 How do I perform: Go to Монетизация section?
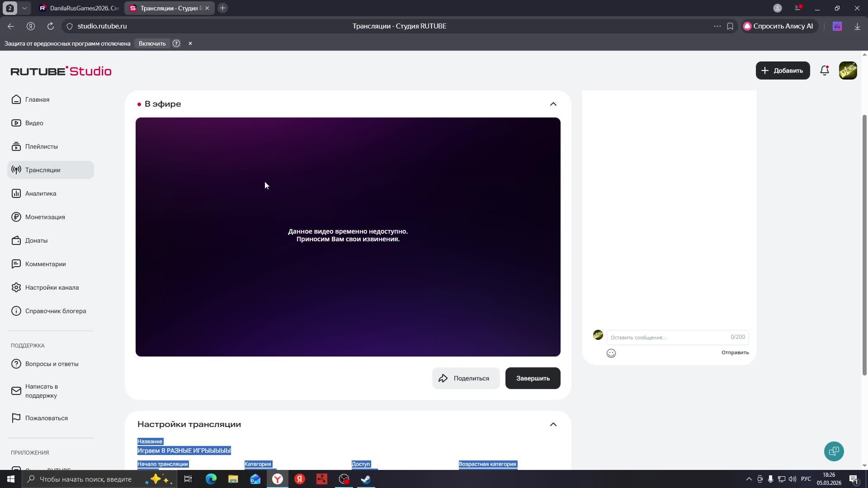pos(45,217)
